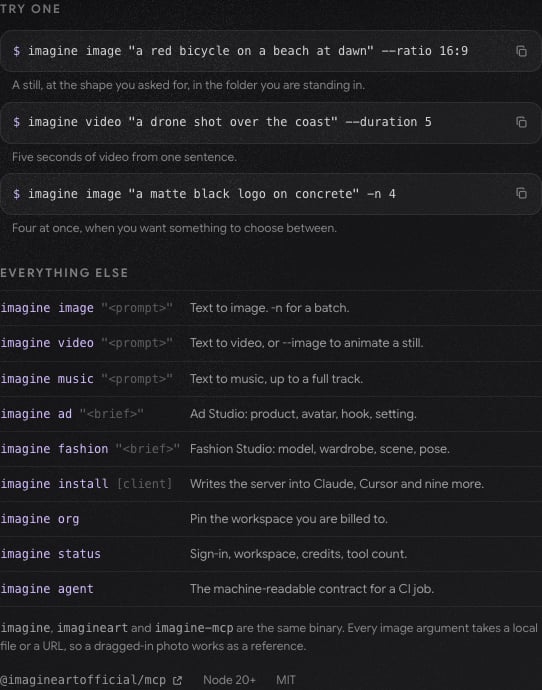Viewport: 542px width, 690px height.
Task: Click 'Text to image. -n for a batch.' description
Action: tap(270, 308)
